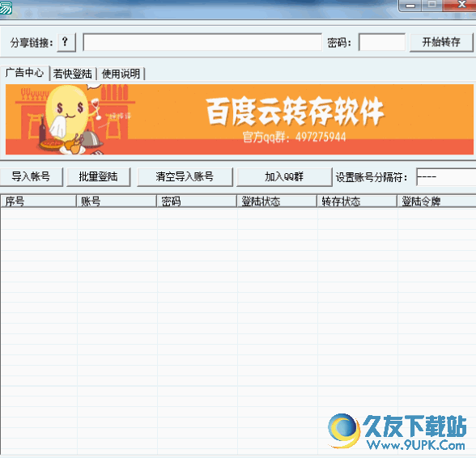Click the 登陆令牌 column header
The image size is (476, 458).
(436, 201)
